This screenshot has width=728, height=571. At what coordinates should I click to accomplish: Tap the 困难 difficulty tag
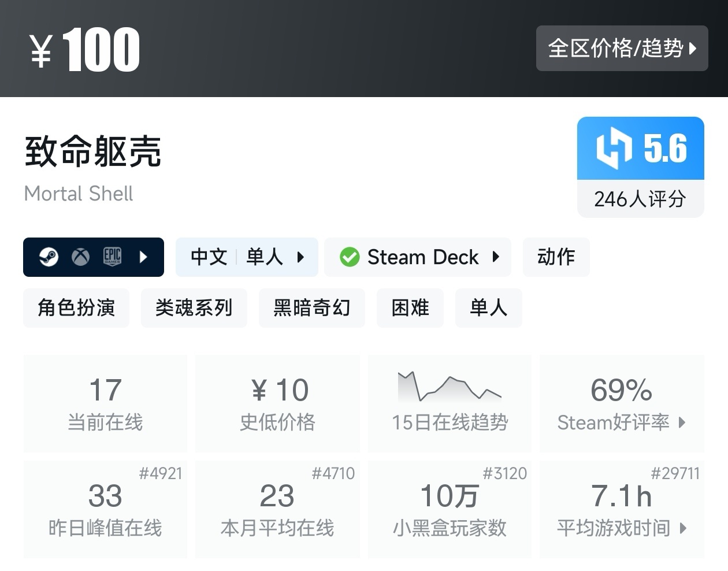point(410,308)
